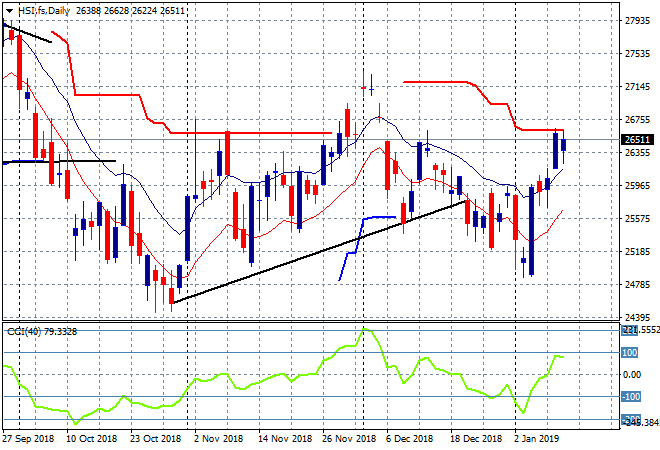Click the 24785 price axis label
The image size is (660, 450).
637,285
